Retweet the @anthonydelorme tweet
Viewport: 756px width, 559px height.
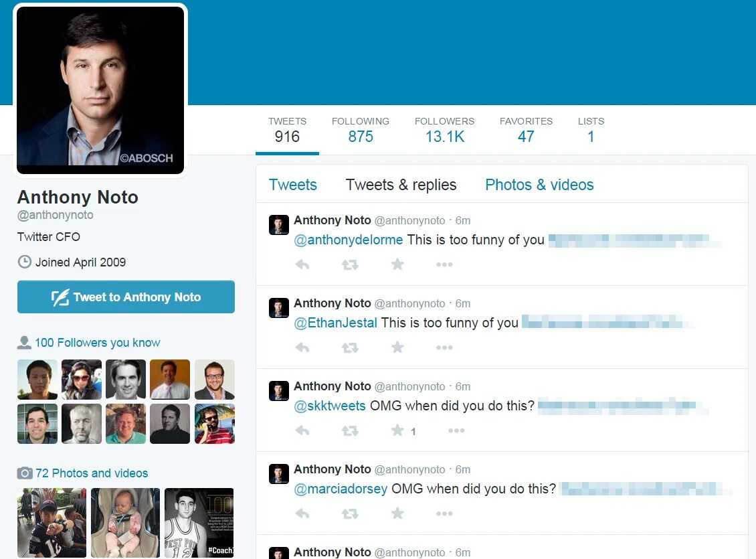[x=350, y=264]
